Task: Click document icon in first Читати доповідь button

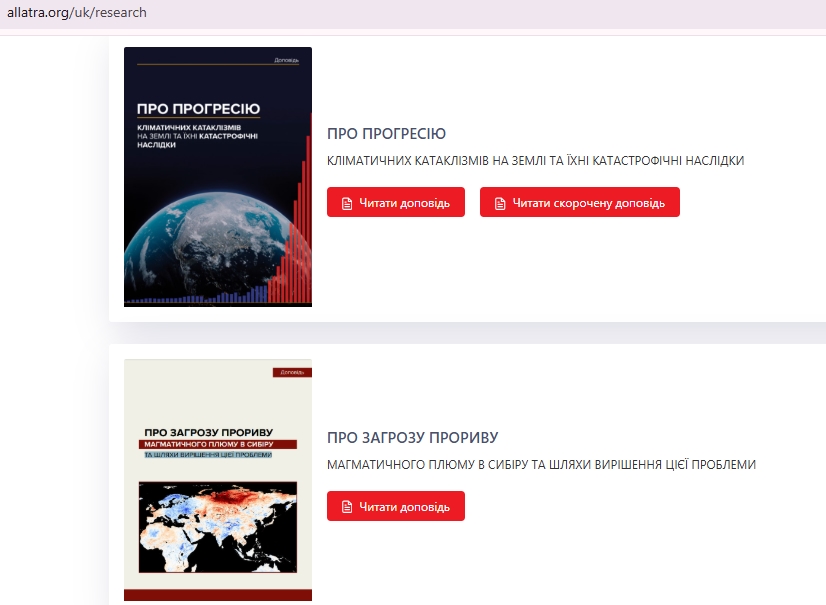Action: [x=347, y=203]
